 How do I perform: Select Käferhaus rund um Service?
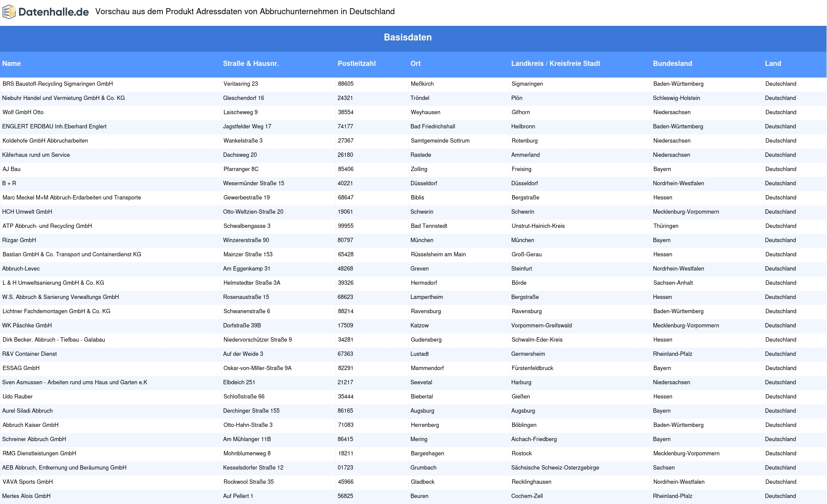click(36, 155)
